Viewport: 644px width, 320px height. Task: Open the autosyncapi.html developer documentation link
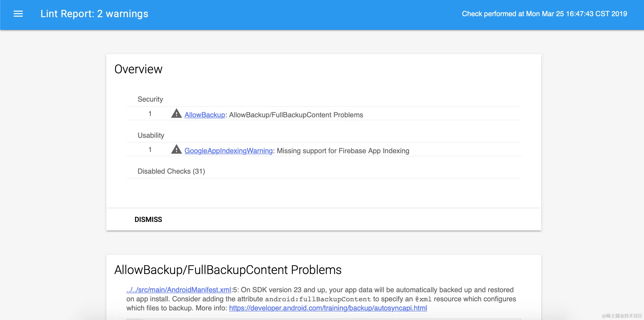click(328, 308)
